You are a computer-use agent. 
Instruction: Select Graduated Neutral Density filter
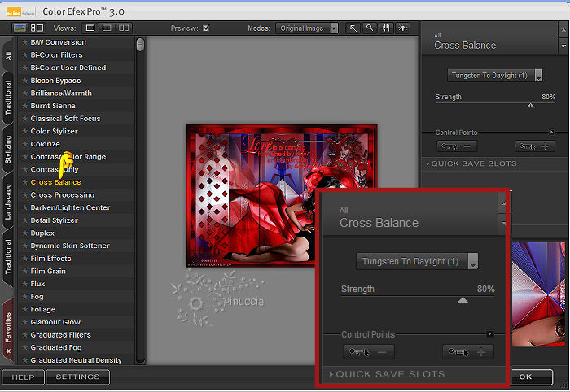click(76, 360)
